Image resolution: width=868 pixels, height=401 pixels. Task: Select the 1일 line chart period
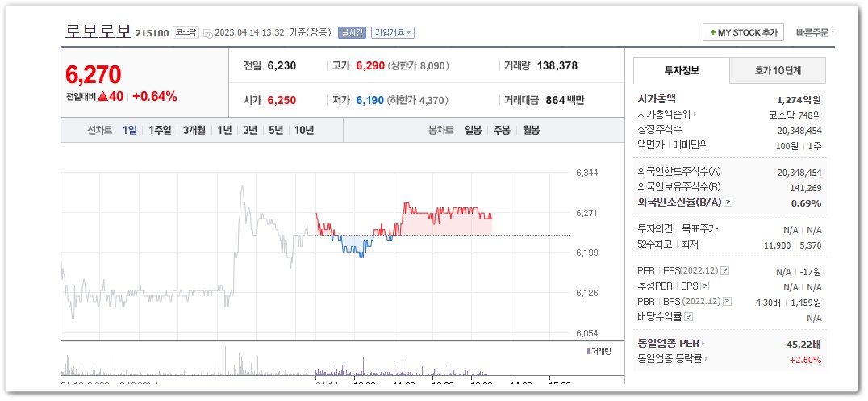click(x=129, y=131)
